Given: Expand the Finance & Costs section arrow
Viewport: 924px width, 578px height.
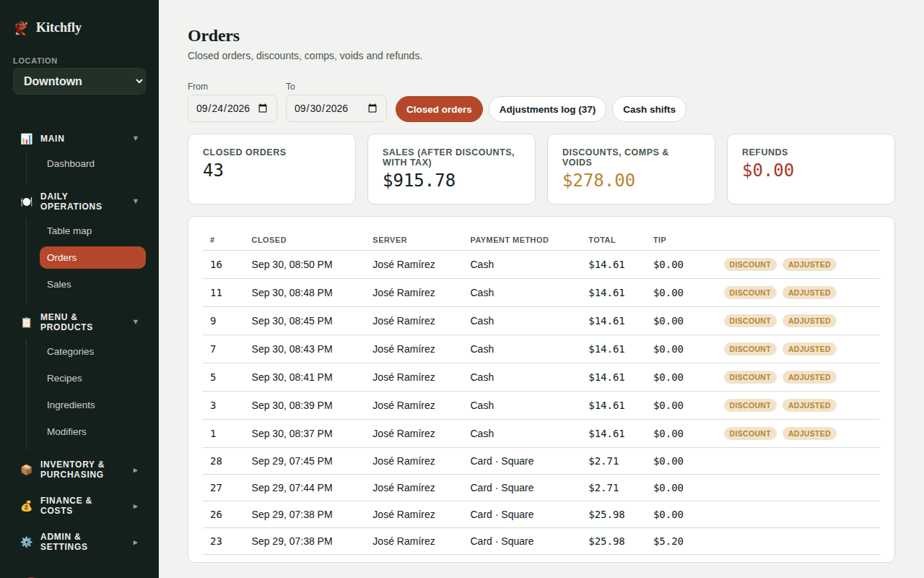Looking at the screenshot, I should point(136,506).
